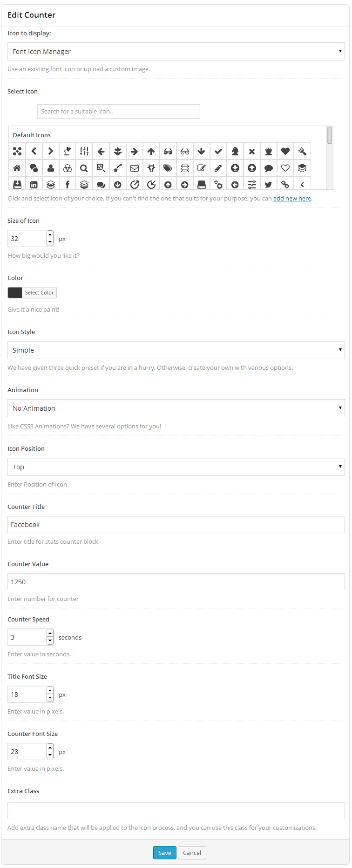Pick the pencil icon
352x868 pixels.
[218, 168]
